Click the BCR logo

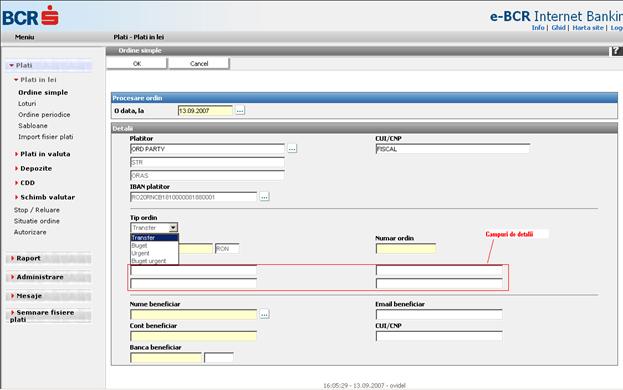tap(31, 17)
